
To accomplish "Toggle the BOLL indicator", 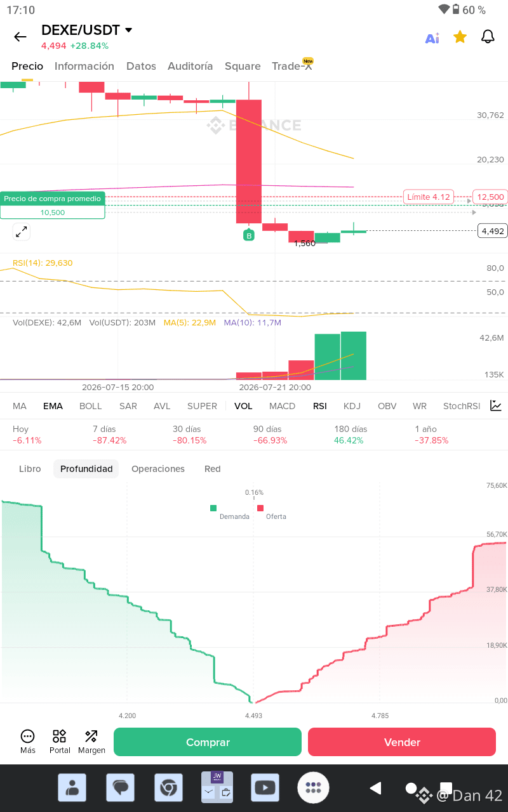I will click(90, 406).
